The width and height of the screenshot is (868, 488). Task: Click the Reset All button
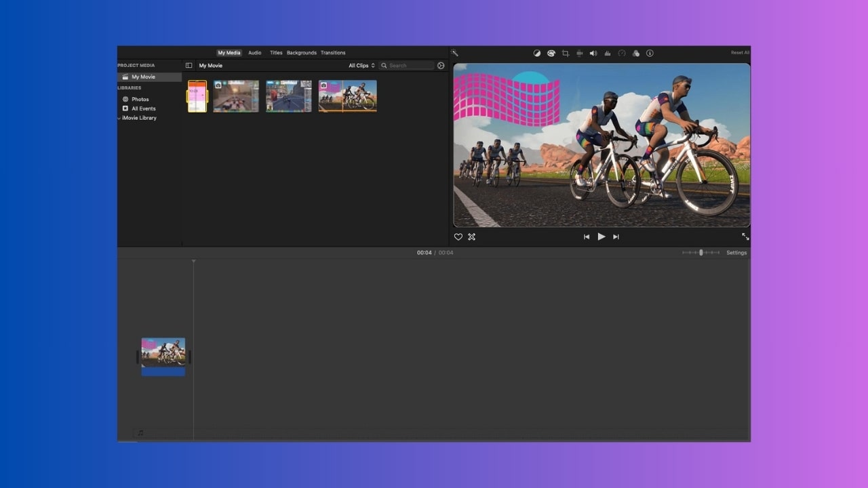pos(740,53)
